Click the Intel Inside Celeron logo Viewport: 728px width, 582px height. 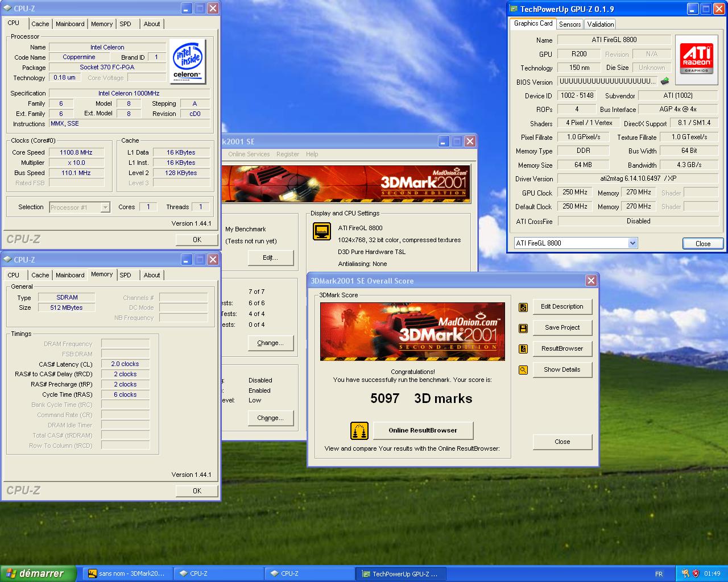[187, 61]
